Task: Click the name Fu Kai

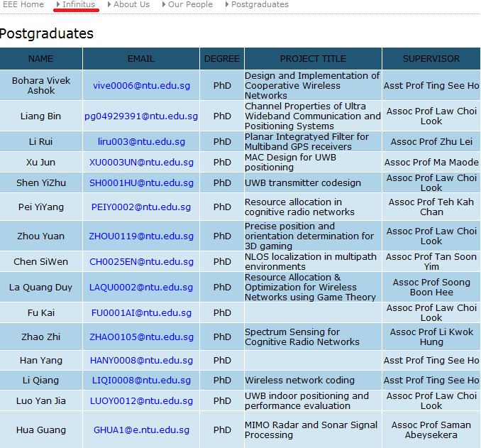Action: [41, 313]
